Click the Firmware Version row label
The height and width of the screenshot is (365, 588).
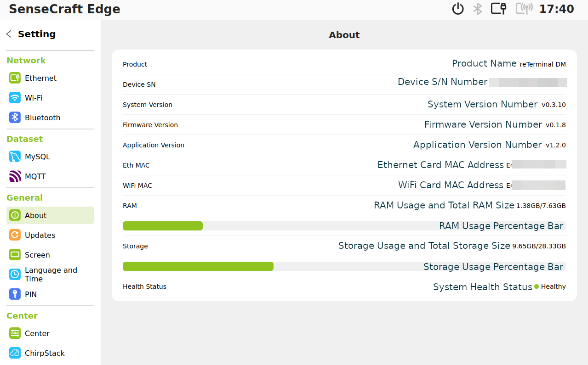150,125
